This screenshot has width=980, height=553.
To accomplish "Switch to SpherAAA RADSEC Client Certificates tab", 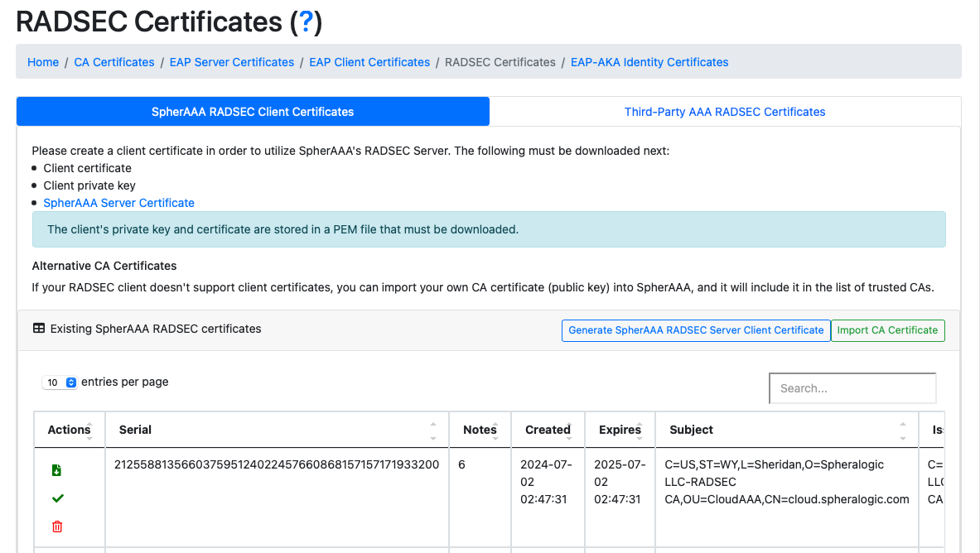I will 253,112.
